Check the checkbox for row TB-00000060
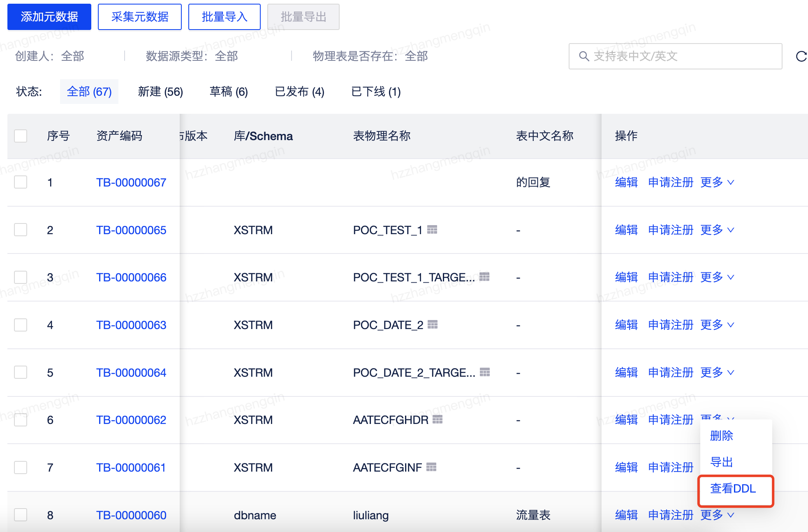This screenshot has height=532, width=808. pyautogui.click(x=21, y=514)
